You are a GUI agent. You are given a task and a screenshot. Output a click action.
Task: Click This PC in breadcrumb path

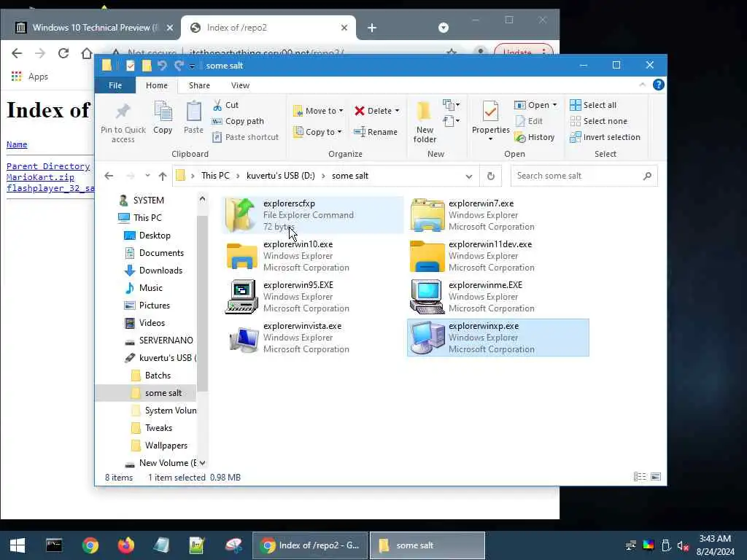pos(215,176)
